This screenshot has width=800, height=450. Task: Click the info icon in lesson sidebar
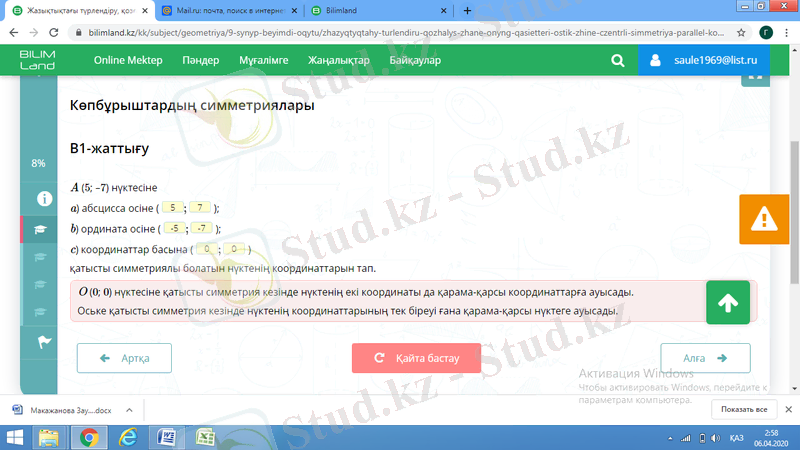(x=44, y=198)
